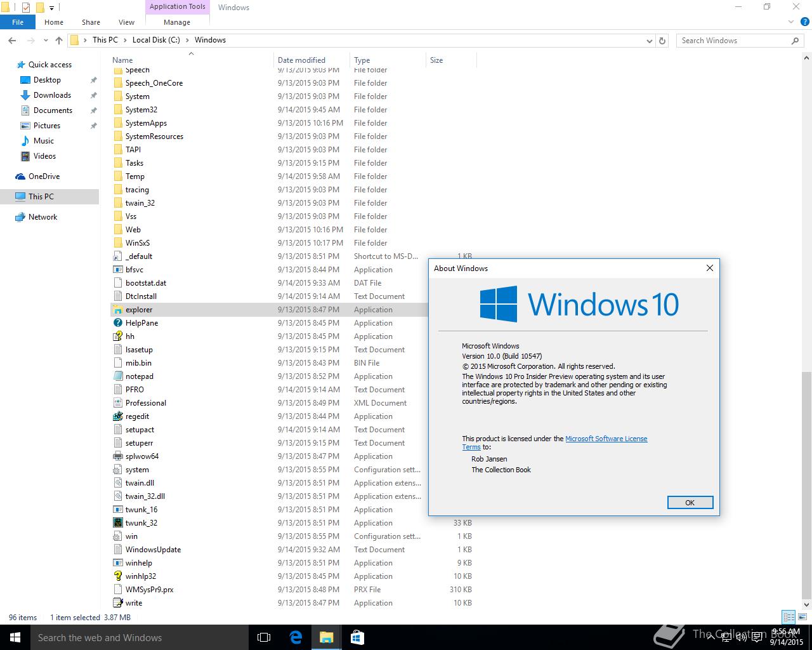
Task: Switch to large icons view layout
Action: point(802,617)
